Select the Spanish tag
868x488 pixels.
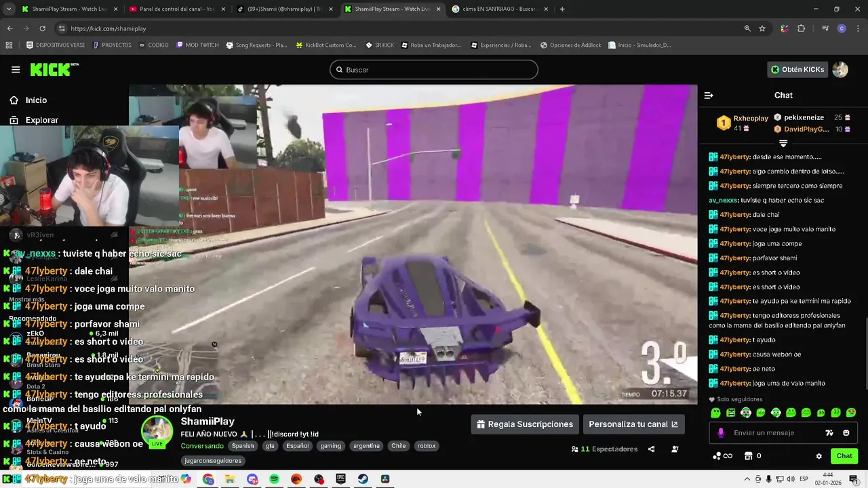pos(243,446)
